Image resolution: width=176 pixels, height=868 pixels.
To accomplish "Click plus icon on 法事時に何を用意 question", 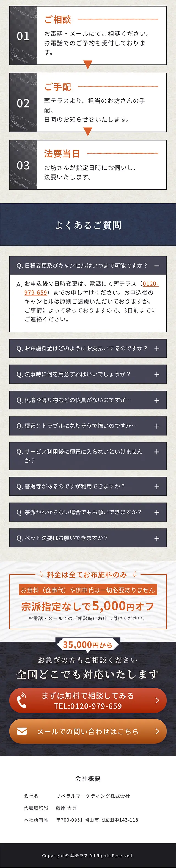I will 157,374.
